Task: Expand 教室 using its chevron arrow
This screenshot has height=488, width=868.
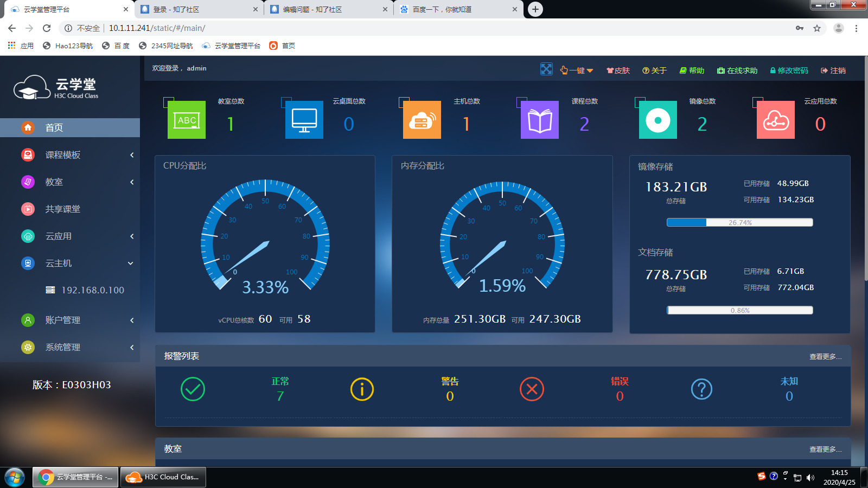Action: click(x=132, y=182)
